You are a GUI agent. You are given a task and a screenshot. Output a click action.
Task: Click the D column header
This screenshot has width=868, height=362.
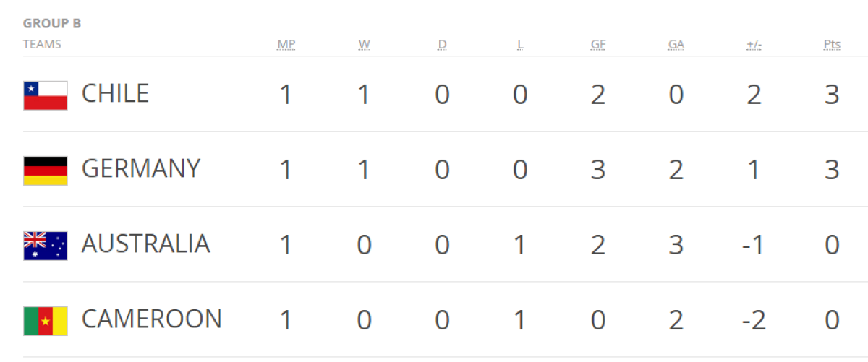click(x=442, y=45)
